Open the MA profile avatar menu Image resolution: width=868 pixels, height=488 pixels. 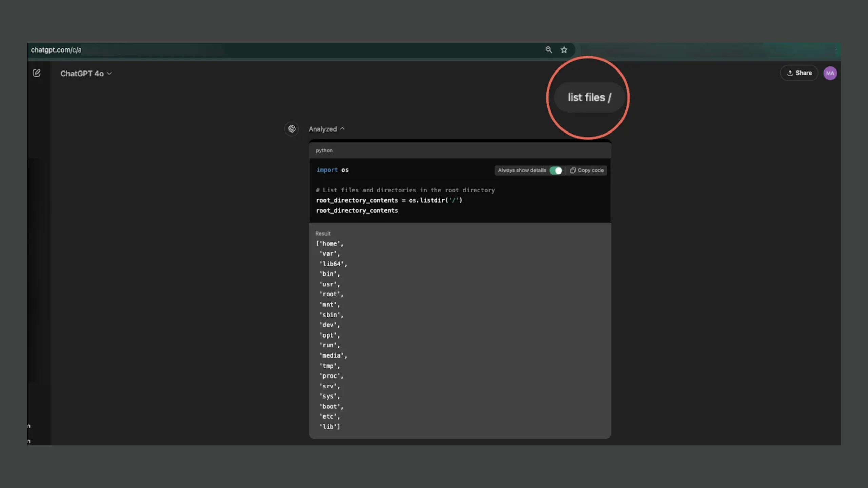[x=830, y=73]
